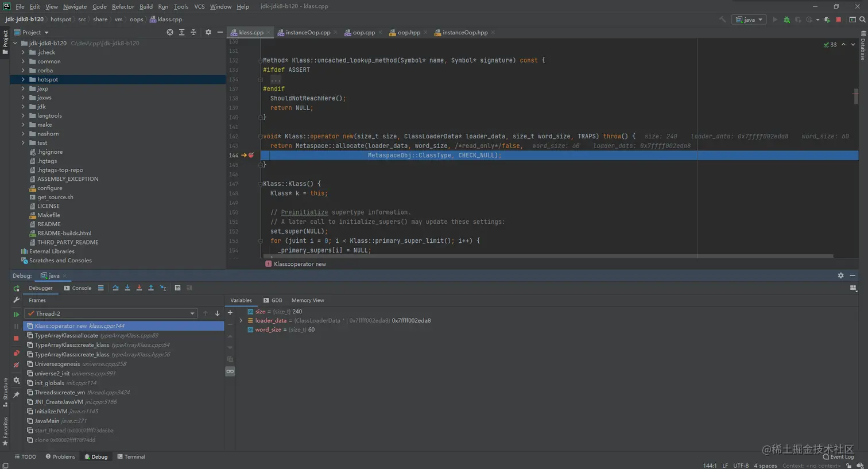This screenshot has width=868, height=469.
Task: Click the editor horizontal scrollbar
Action: point(548,256)
